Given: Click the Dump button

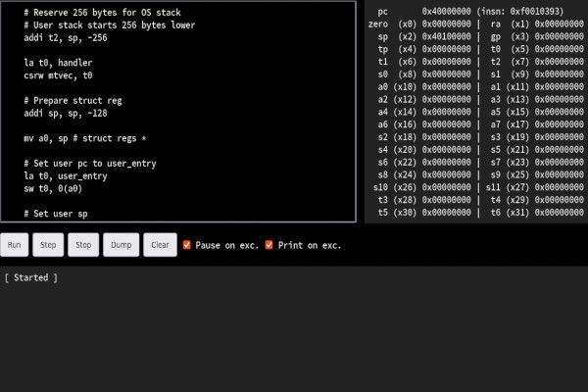Looking at the screenshot, I should click(x=121, y=245).
